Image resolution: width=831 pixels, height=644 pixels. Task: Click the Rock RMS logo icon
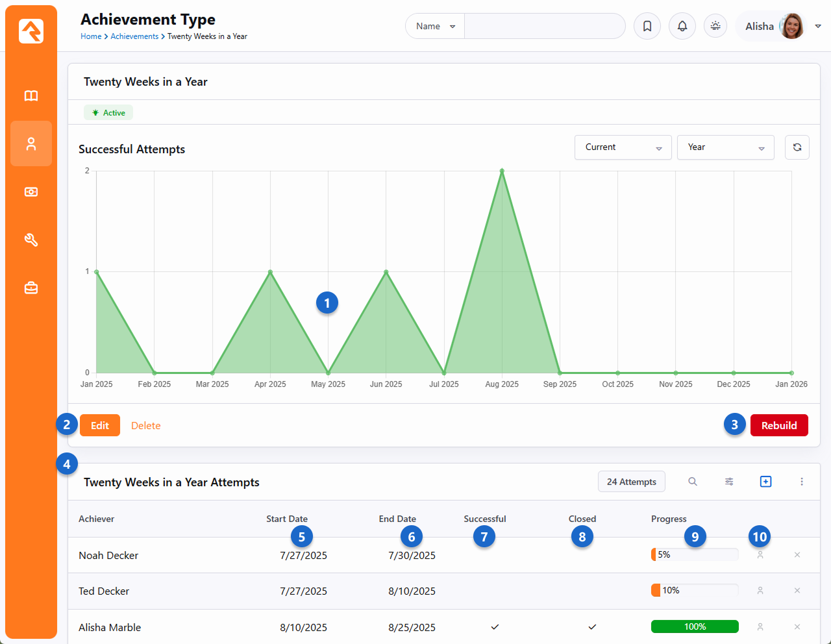(31, 31)
